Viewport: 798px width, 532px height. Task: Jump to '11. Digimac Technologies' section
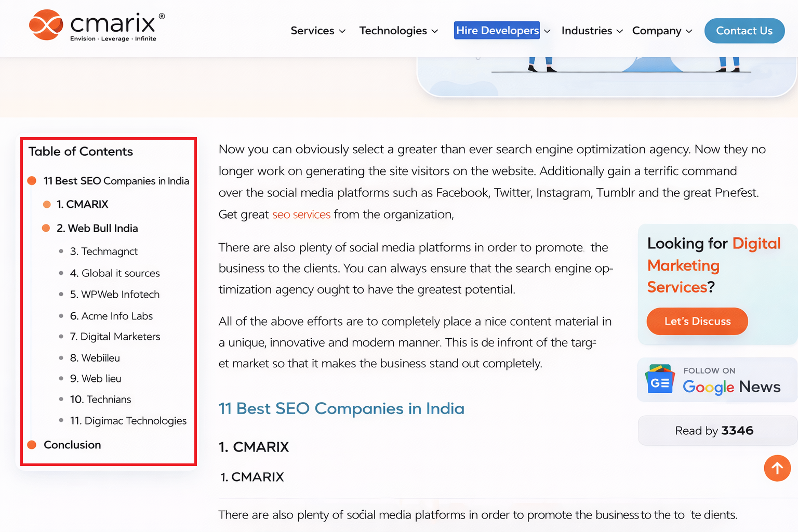[x=128, y=421]
